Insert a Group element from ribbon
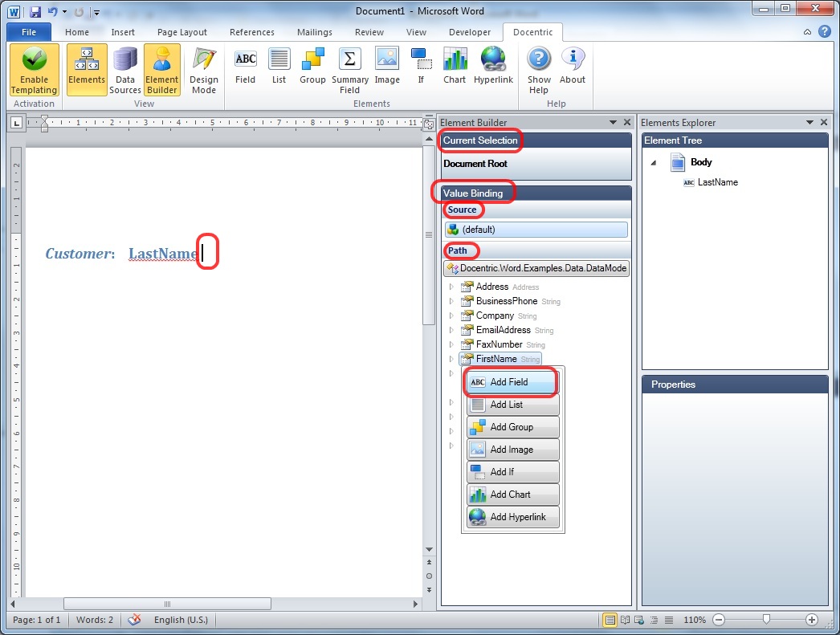Screen dimensions: 840x635 pos(313,67)
